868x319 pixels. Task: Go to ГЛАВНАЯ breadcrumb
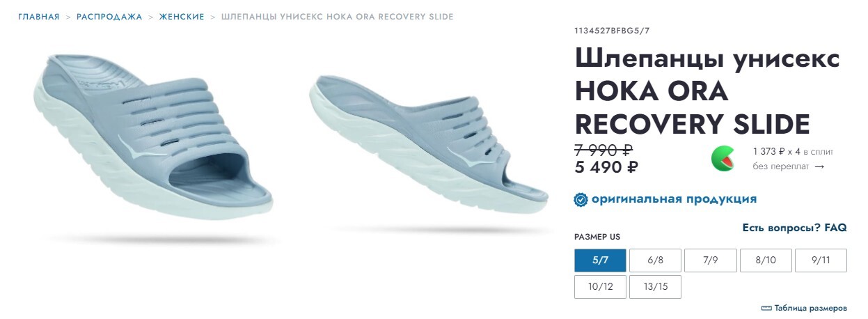click(x=39, y=17)
